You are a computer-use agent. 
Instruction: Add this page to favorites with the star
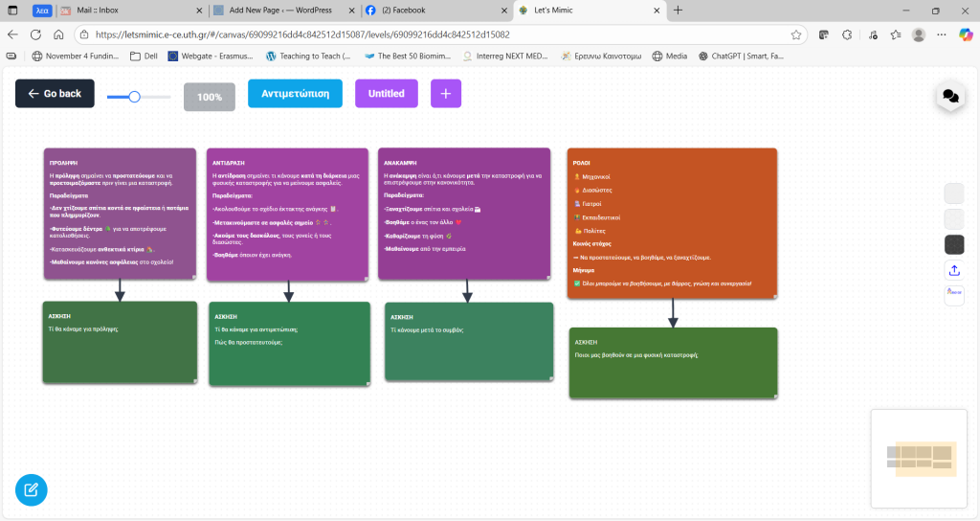coord(795,35)
